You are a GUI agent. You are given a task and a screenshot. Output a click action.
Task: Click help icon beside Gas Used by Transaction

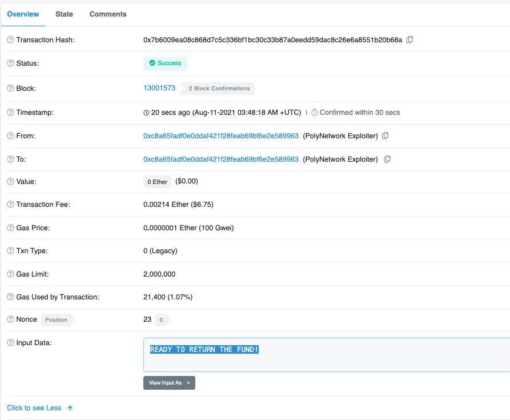click(x=11, y=297)
